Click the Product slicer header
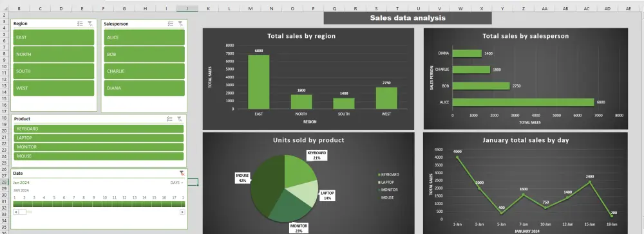The image size is (644, 234). tap(22, 119)
